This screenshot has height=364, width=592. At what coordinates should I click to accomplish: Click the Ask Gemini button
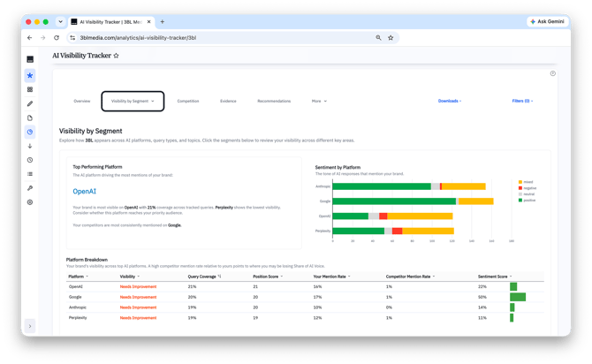547,21
